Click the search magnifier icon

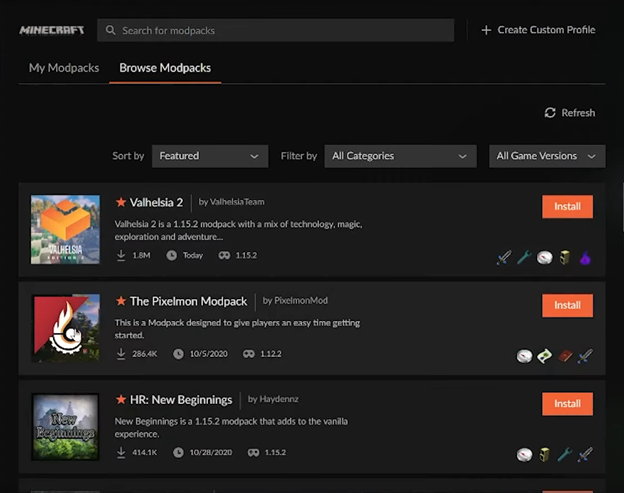point(111,30)
